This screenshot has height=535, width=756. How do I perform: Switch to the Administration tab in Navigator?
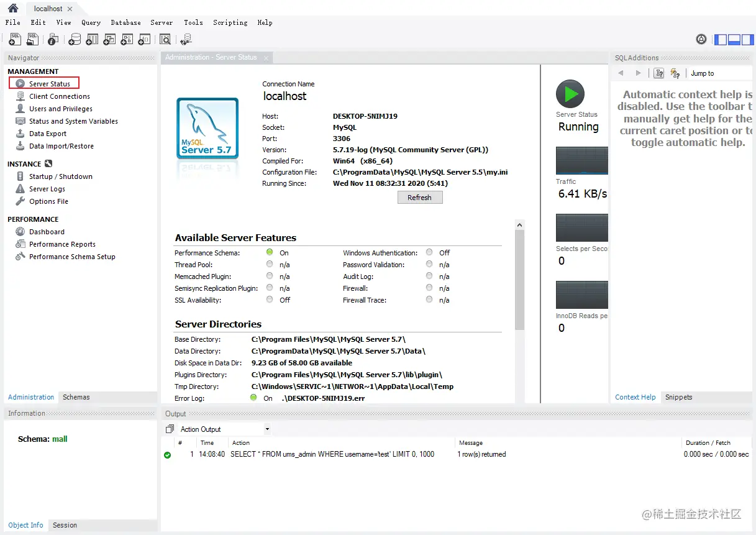(x=31, y=397)
